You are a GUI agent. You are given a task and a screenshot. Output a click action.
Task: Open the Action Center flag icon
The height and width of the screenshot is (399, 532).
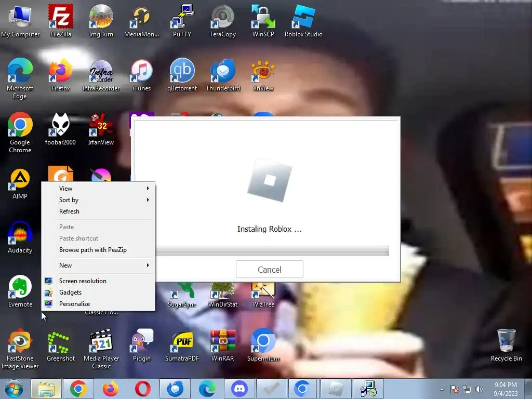(x=455, y=389)
